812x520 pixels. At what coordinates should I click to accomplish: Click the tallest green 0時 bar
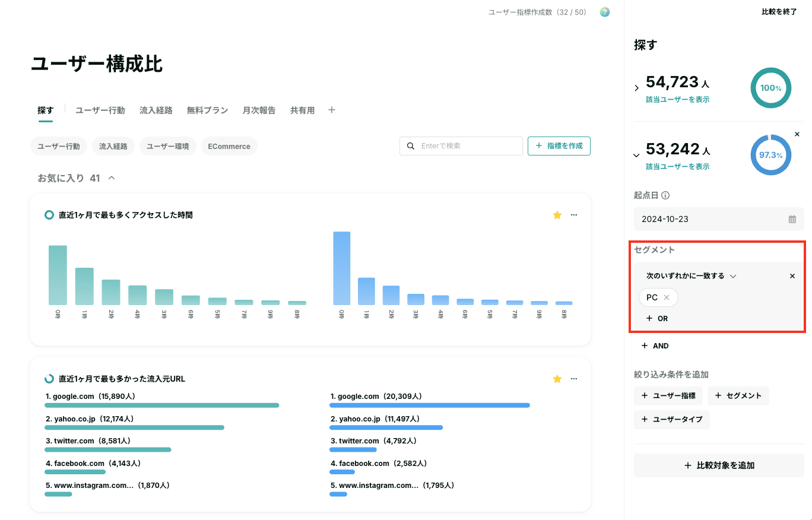coord(58,275)
